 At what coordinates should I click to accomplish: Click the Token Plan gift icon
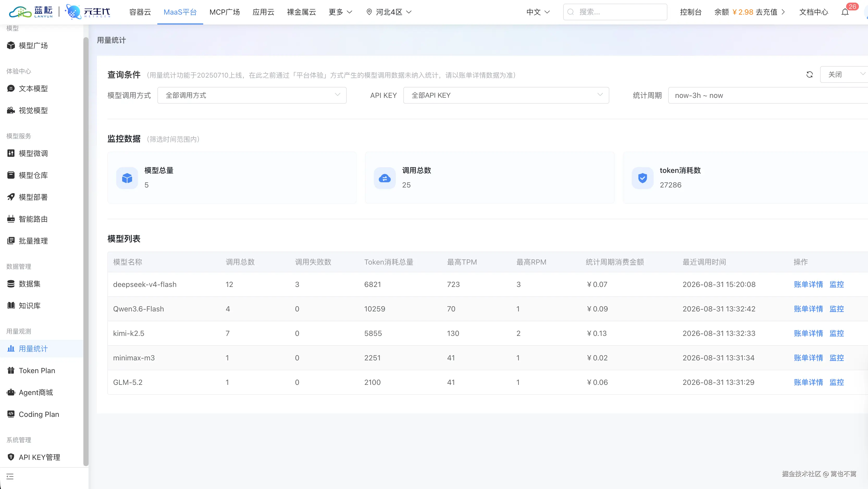point(11,371)
